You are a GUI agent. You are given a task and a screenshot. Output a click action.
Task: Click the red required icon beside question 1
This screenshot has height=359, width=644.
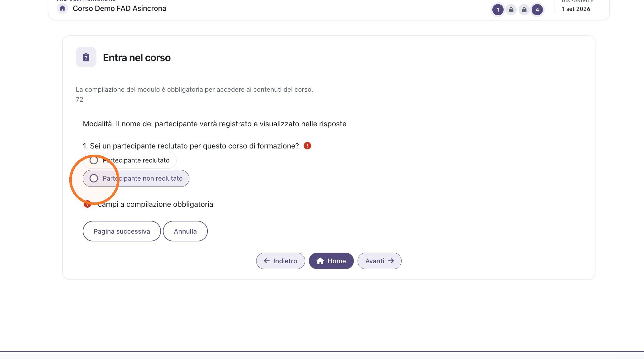point(307,146)
